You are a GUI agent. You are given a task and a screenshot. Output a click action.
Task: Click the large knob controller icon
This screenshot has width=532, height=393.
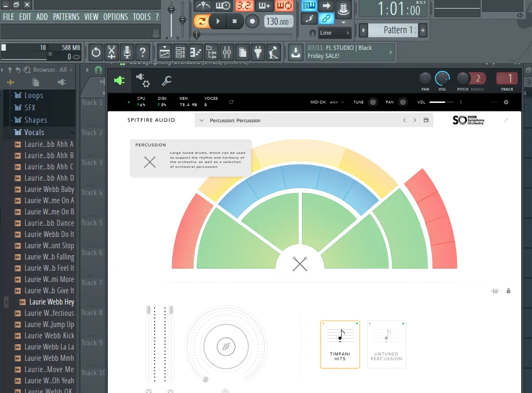pos(343,9)
